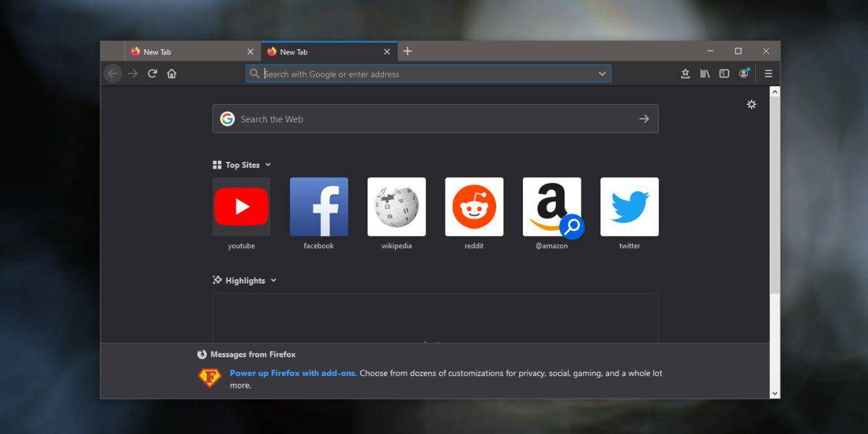Open the facebook top site tile

coord(319,207)
